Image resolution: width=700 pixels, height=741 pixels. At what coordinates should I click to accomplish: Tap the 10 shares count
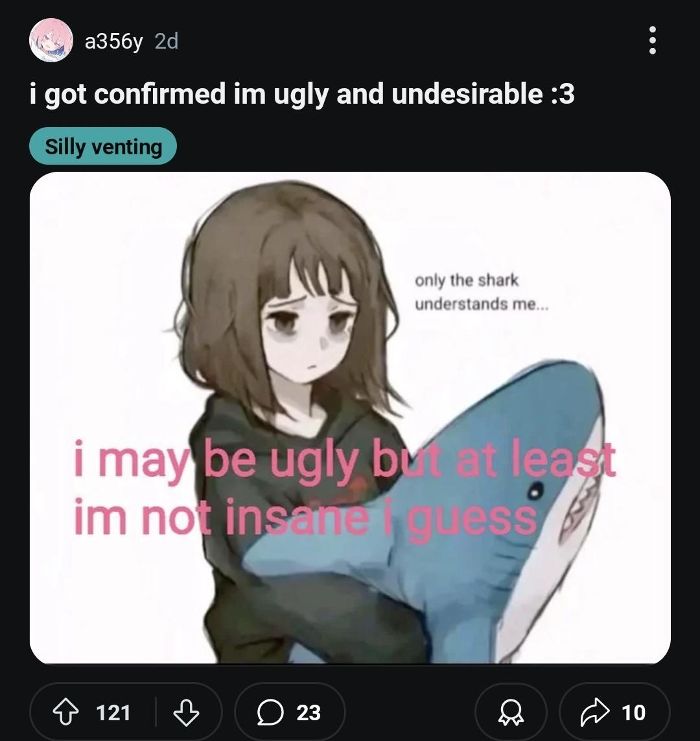pyautogui.click(x=633, y=712)
